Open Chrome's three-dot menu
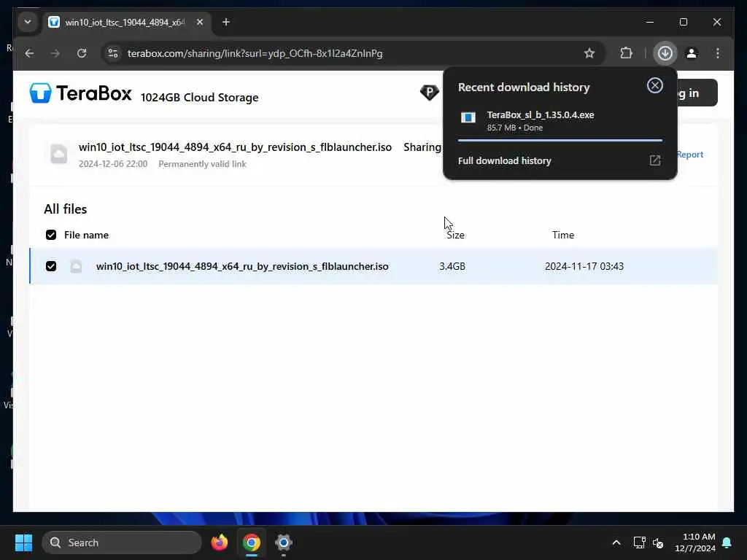This screenshot has width=747, height=560. (718, 53)
